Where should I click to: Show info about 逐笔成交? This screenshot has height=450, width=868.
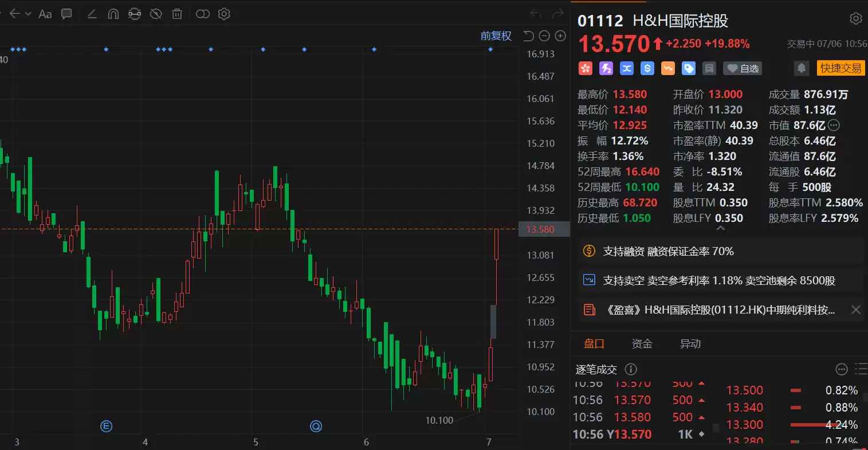click(630, 369)
